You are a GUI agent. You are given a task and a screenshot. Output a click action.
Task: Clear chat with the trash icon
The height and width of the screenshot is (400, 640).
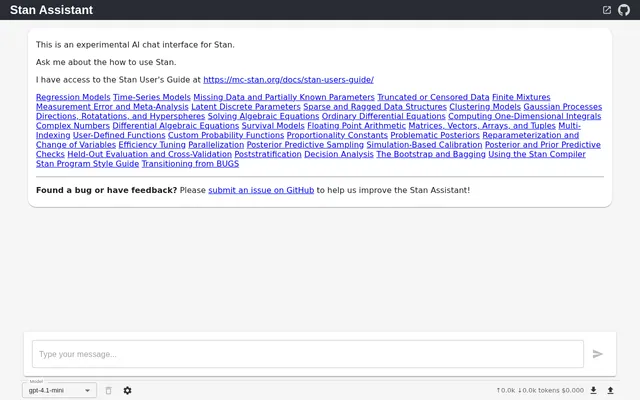(x=109, y=391)
